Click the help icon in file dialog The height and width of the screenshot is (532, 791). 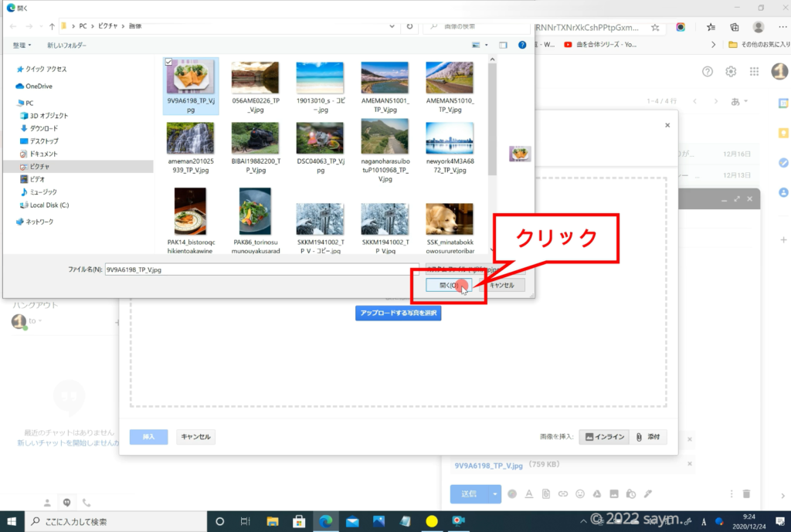tap(522, 46)
